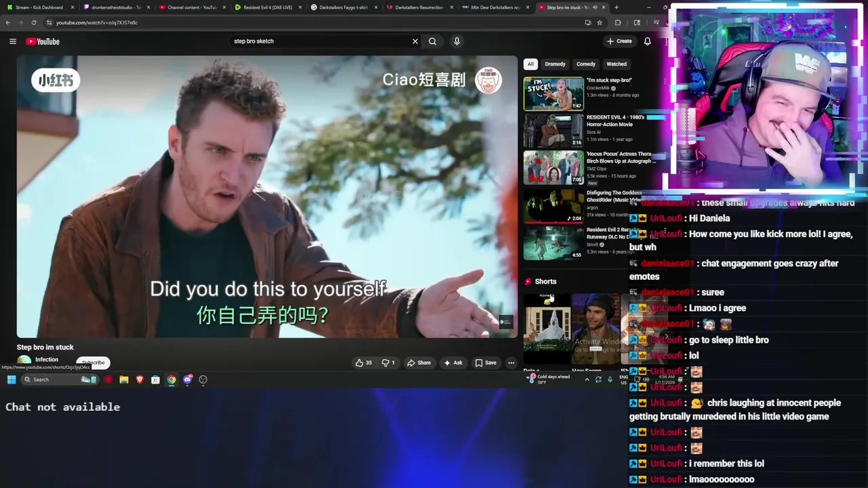Click chat message 'i remember this lol'
Screen dimensions: 868x488
tap(726, 464)
